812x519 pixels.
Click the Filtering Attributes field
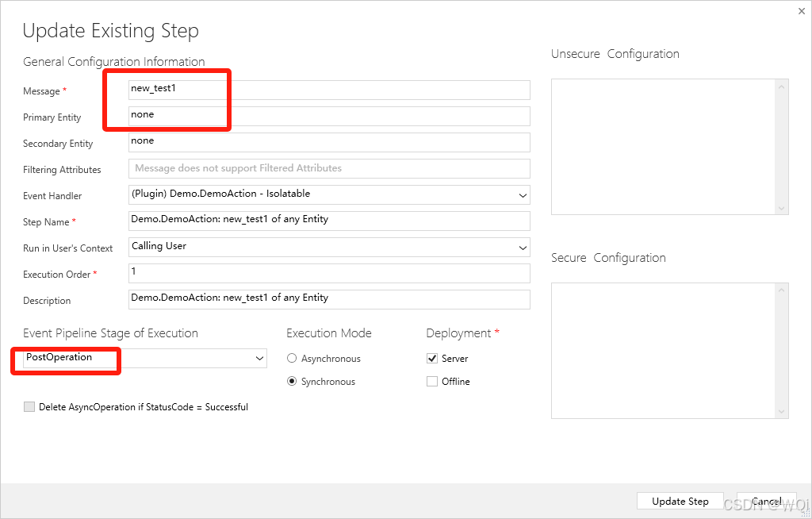[329, 168]
